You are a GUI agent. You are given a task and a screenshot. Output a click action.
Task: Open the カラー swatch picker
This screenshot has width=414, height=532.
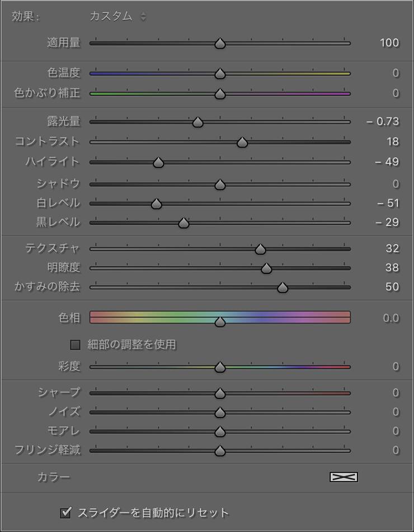tap(344, 477)
